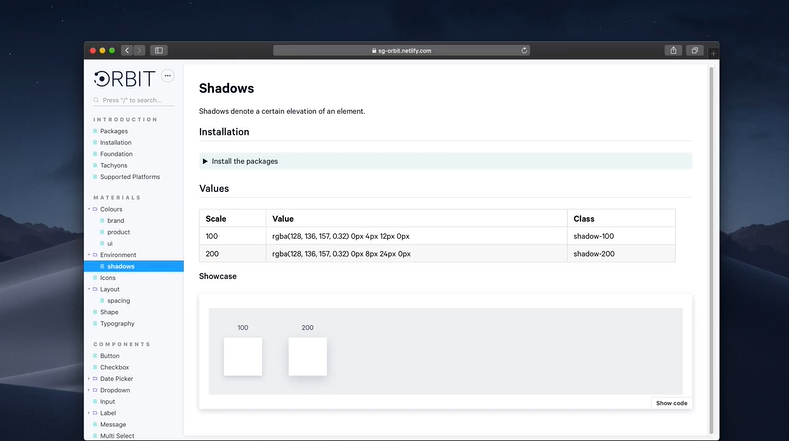Open the Checkbox component page

114,368
